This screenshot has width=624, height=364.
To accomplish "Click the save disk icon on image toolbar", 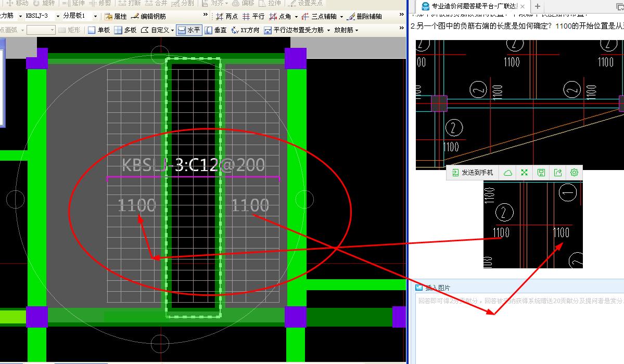I will coord(541,173).
